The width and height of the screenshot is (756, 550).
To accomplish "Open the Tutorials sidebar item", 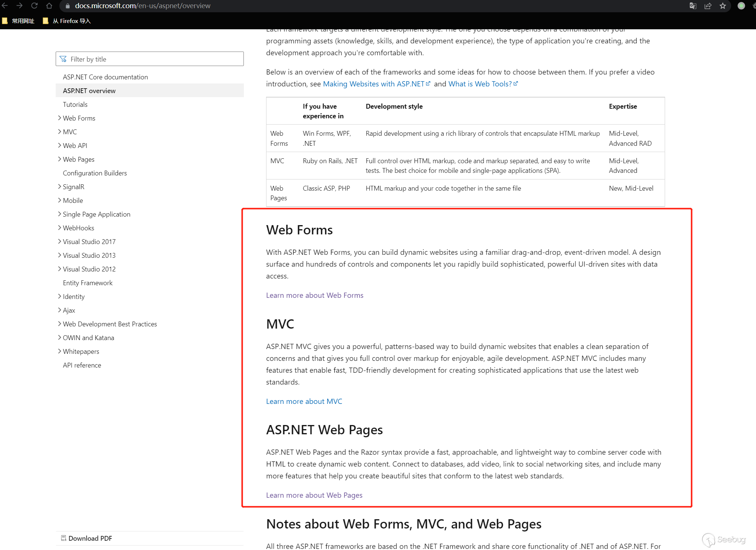I will (75, 104).
